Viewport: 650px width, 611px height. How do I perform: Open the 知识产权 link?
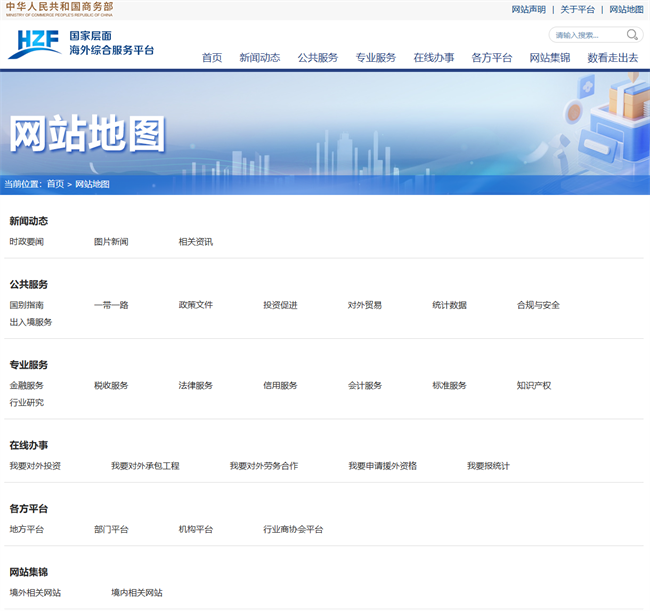pyautogui.click(x=534, y=386)
